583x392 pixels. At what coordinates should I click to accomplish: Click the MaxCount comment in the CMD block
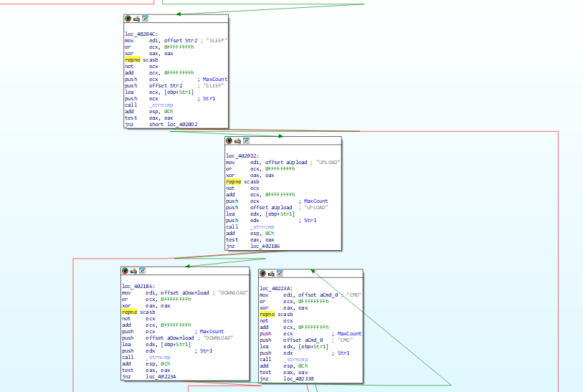tap(349, 334)
